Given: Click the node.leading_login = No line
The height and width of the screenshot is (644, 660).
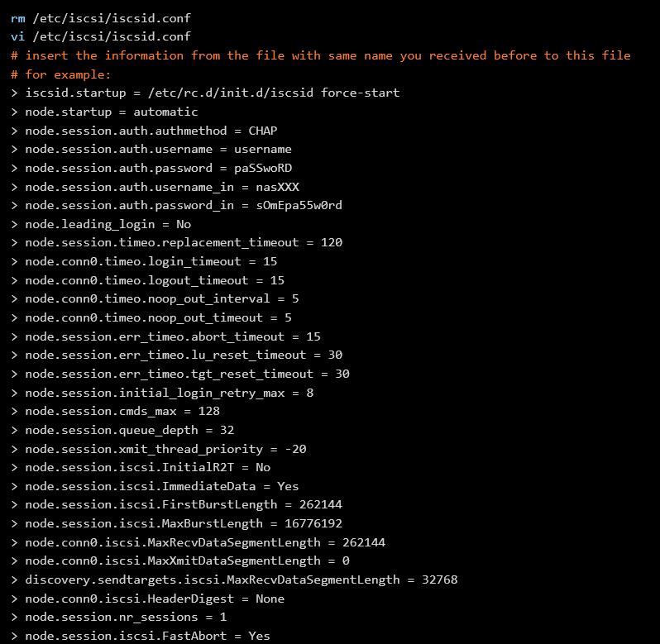Looking at the screenshot, I should pyautogui.click(x=101, y=224).
